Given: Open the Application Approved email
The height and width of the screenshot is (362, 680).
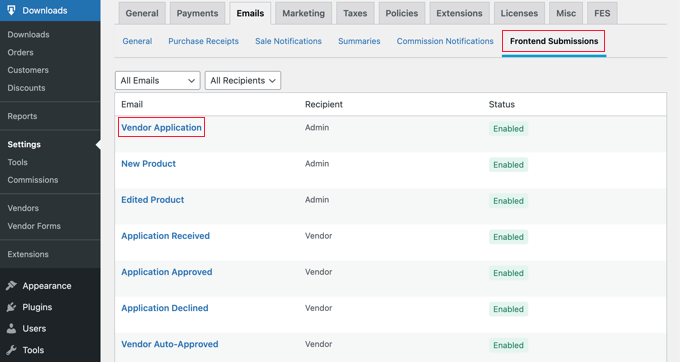Looking at the screenshot, I should pos(167,272).
